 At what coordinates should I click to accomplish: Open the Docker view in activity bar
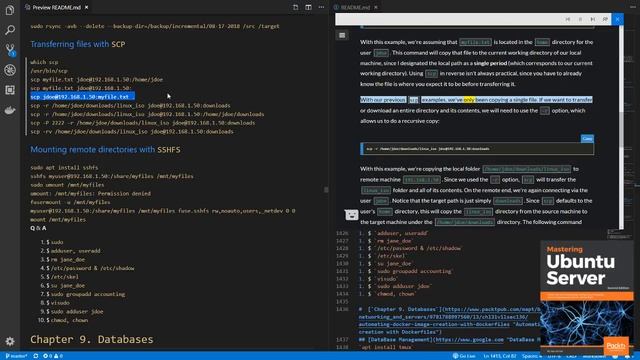[x=10, y=110]
